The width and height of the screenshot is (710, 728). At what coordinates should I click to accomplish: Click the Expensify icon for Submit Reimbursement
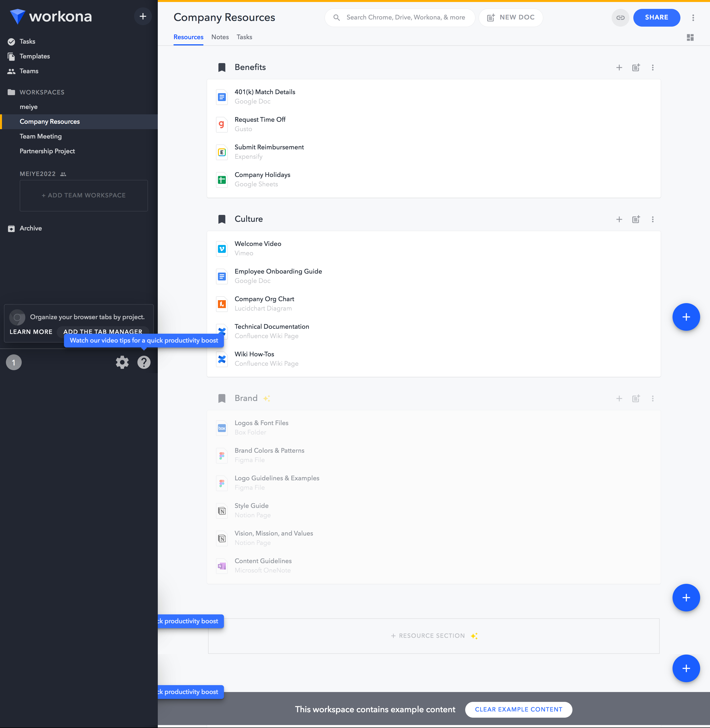(221, 152)
